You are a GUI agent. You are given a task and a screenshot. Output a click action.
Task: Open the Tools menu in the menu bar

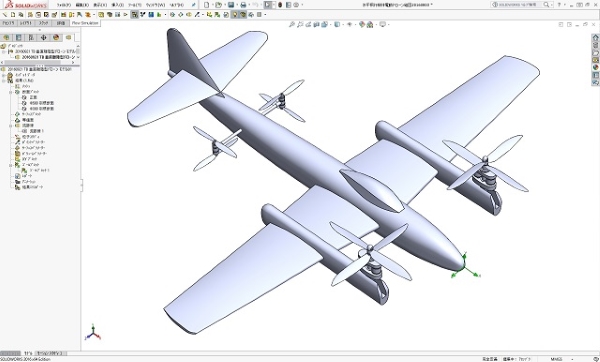(x=135, y=5)
